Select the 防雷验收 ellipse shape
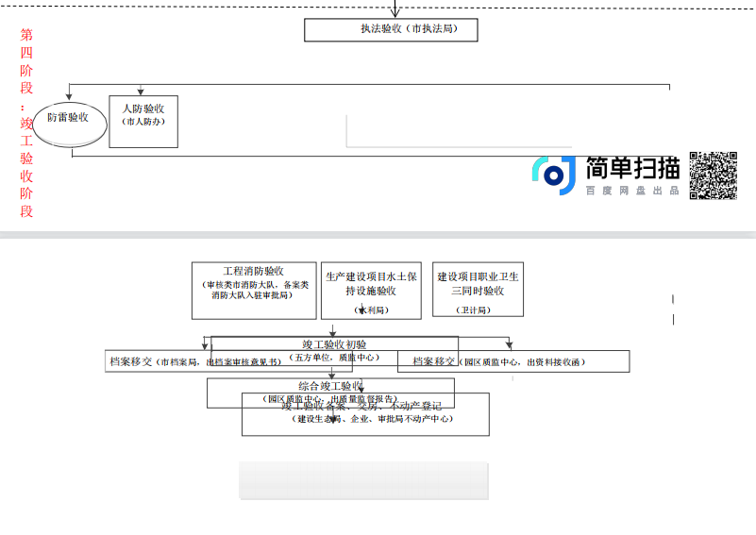 pos(68,119)
